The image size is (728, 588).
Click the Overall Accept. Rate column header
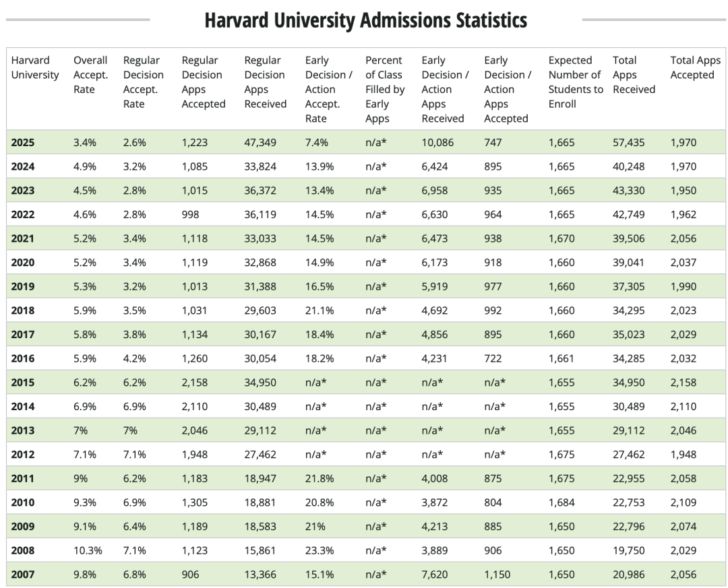[90, 75]
